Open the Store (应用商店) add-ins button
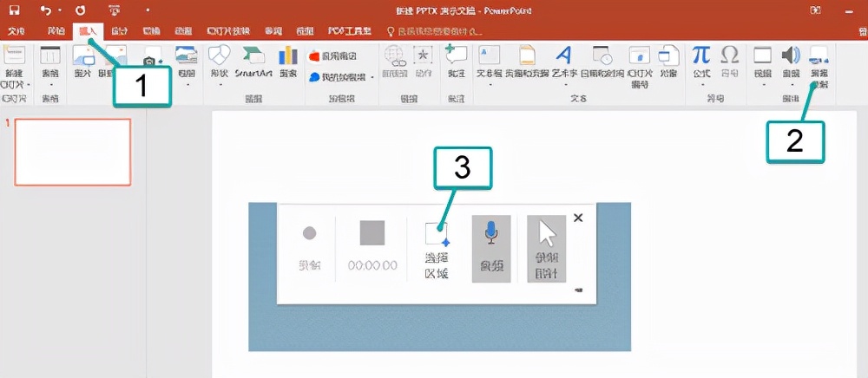Image resolution: width=868 pixels, height=378 pixels. 334,55
